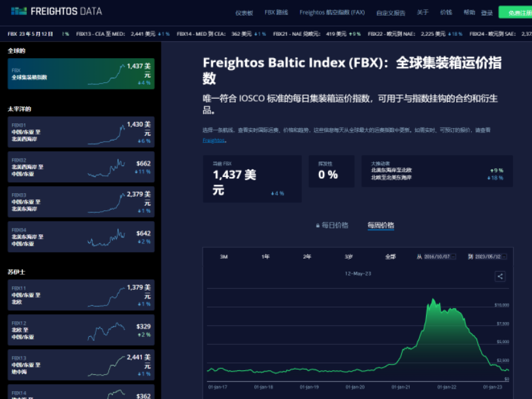Follow the Freightos hyperlink in the description
Screen dimensions: 532x399
[214, 140]
